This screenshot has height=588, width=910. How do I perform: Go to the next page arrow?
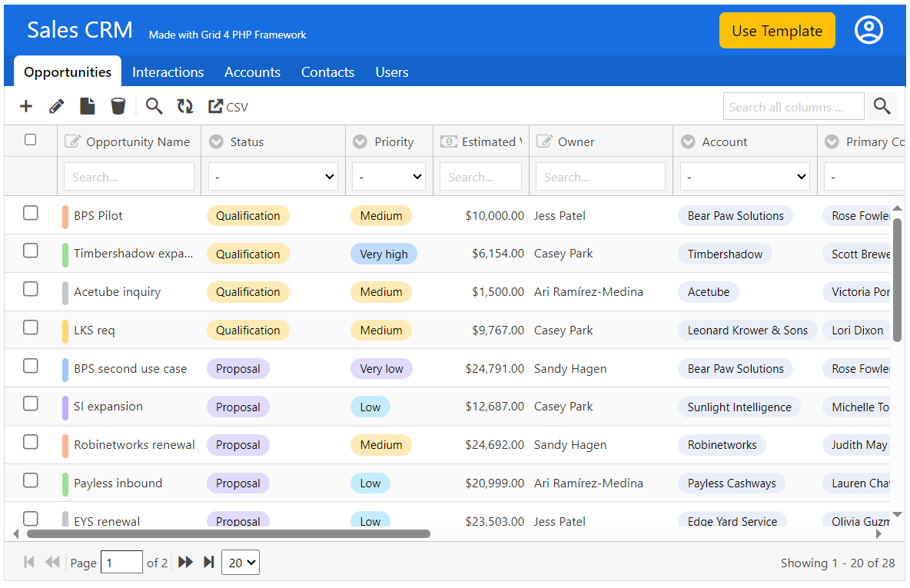point(185,563)
